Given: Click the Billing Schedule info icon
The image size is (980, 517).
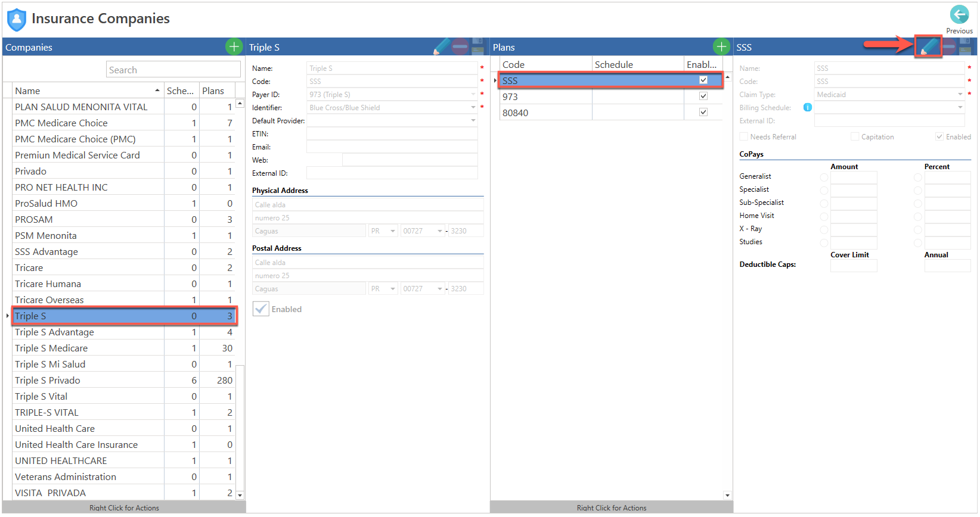Looking at the screenshot, I should click(807, 107).
